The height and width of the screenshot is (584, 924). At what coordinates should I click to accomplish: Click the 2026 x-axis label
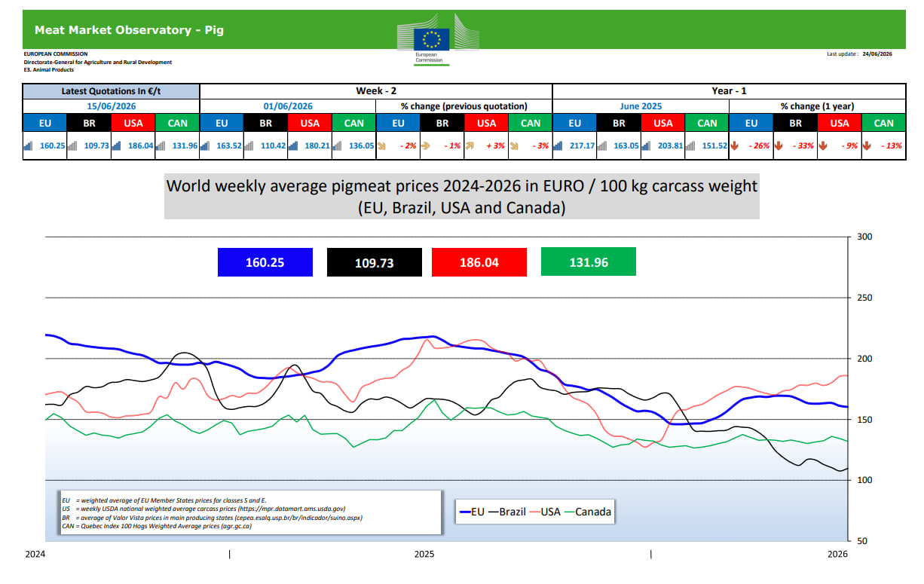(x=837, y=554)
